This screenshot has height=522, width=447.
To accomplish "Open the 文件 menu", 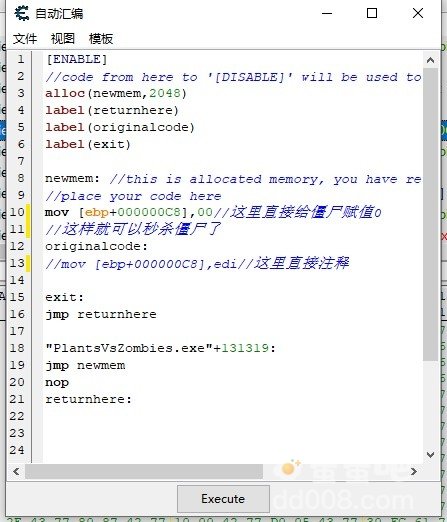I will 25,39.
